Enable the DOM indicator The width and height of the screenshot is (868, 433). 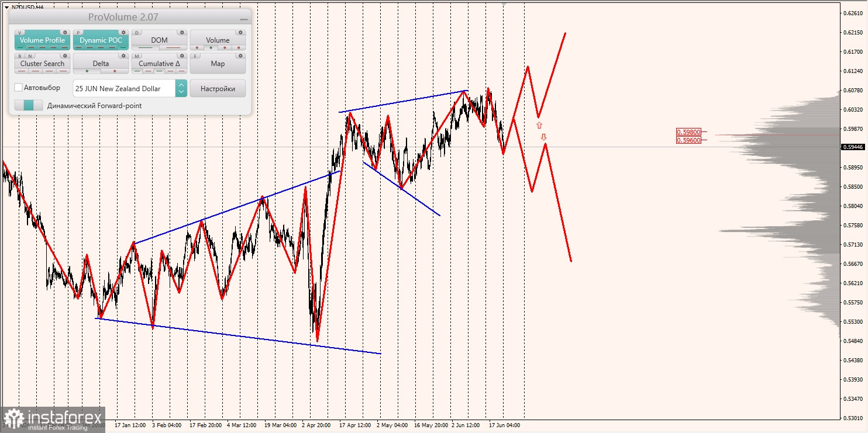[159, 40]
